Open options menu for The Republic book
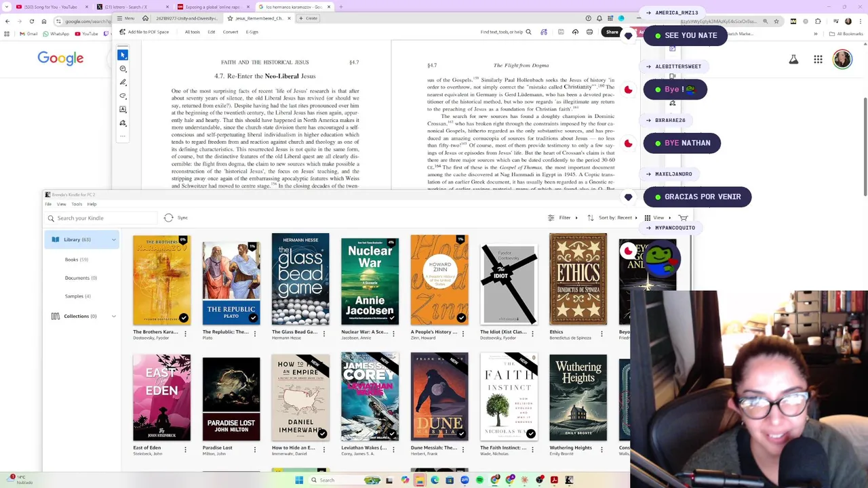 point(255,333)
